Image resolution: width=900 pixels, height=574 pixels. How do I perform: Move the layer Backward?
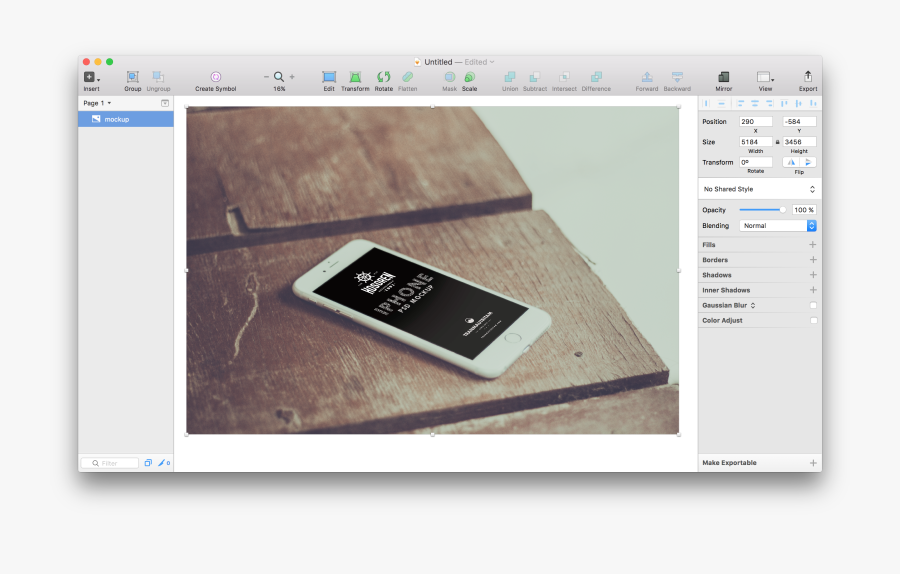[677, 77]
